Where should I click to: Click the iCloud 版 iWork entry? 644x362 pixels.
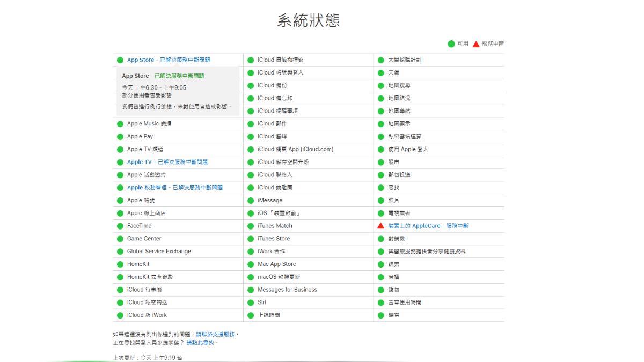pyautogui.click(x=147, y=315)
